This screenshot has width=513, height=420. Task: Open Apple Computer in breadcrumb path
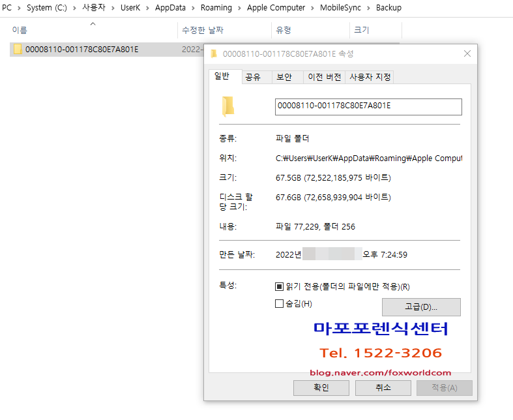click(x=276, y=8)
